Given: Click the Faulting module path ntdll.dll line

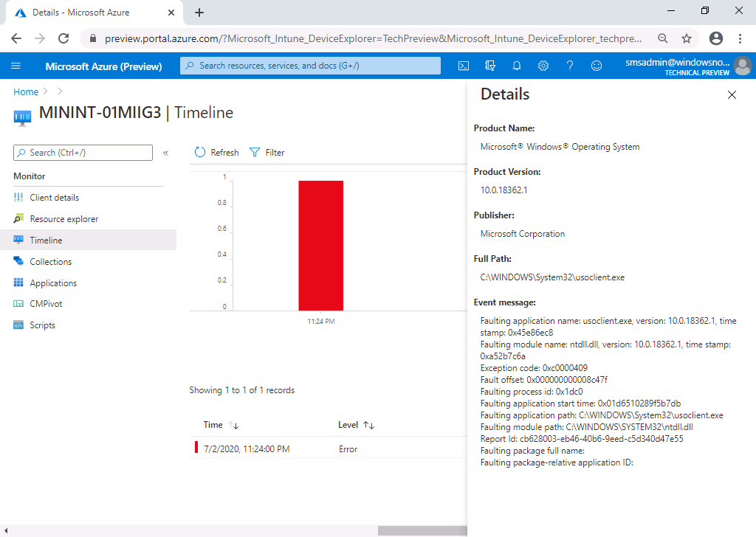Looking at the screenshot, I should (586, 426).
